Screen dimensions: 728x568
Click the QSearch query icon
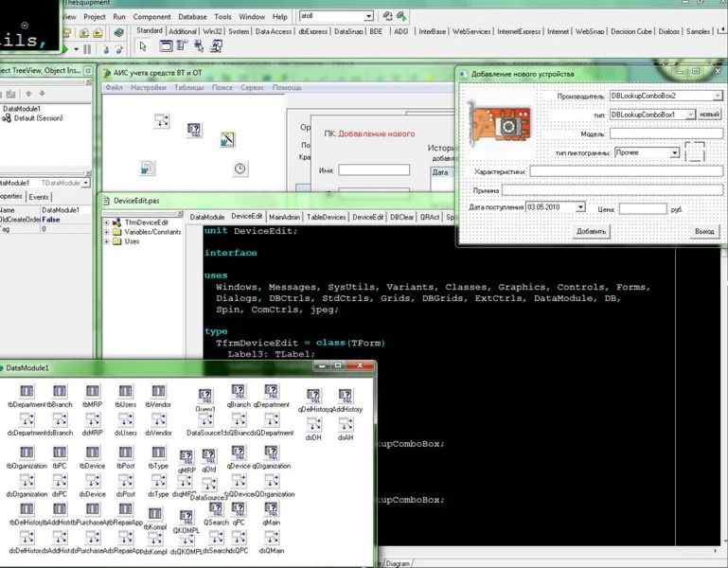coord(216,509)
